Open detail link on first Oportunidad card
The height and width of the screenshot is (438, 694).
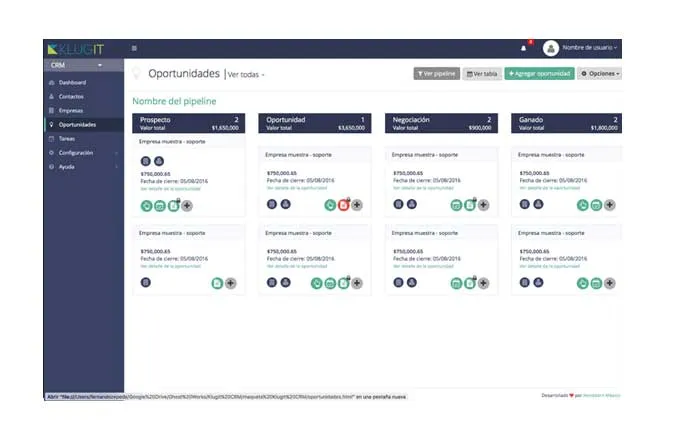[297, 188]
